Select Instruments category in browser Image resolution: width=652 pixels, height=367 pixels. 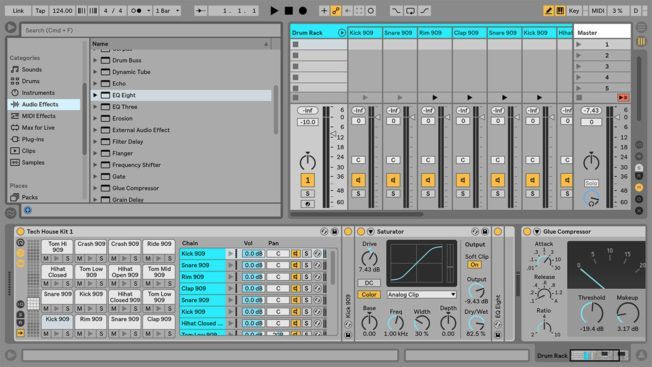38,93
